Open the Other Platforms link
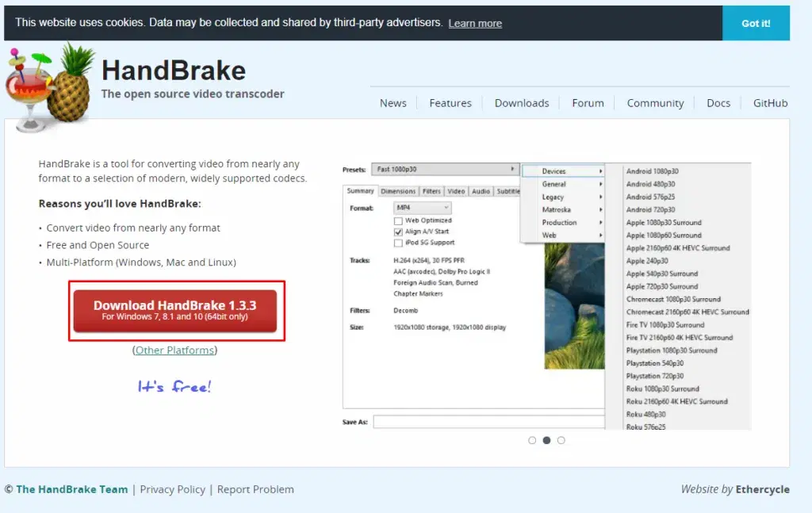The image size is (812, 513). click(x=174, y=350)
